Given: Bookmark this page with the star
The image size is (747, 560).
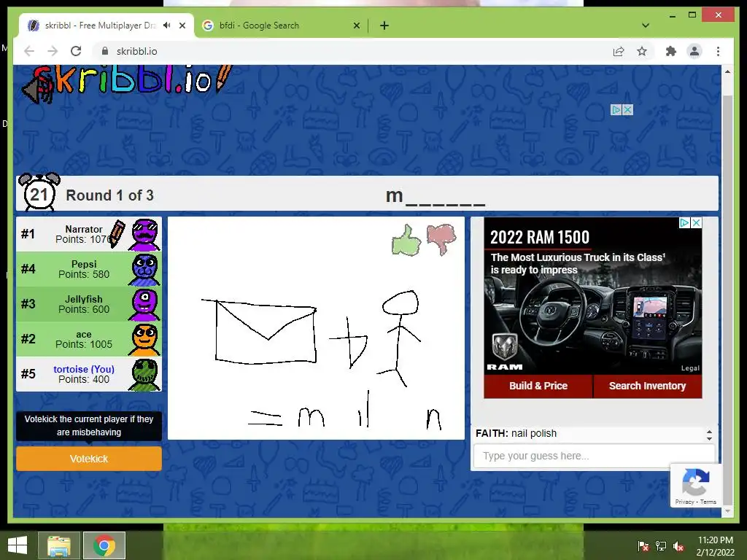Looking at the screenshot, I should click(x=642, y=51).
